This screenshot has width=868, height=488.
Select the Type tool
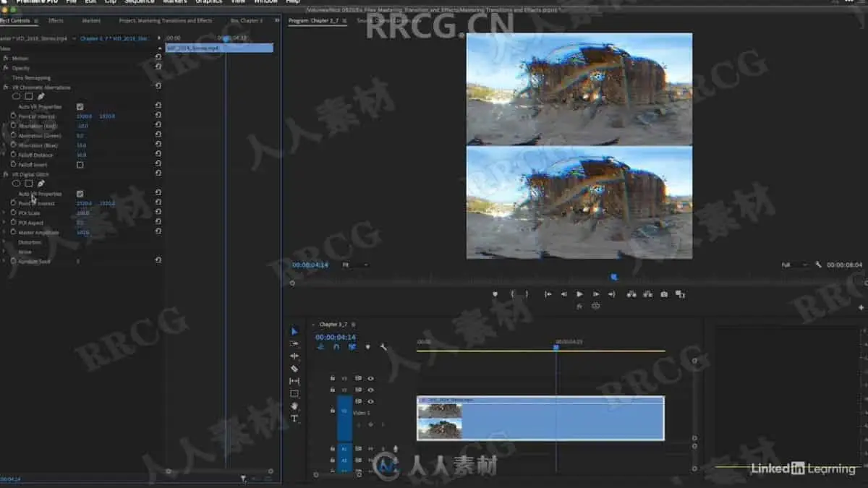click(294, 419)
